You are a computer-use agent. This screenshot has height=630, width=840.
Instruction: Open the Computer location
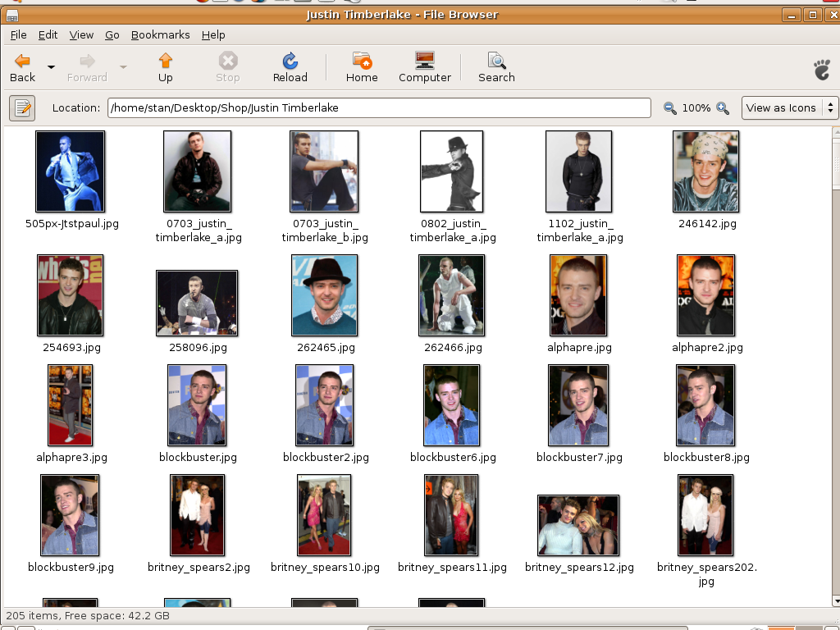[x=424, y=67]
